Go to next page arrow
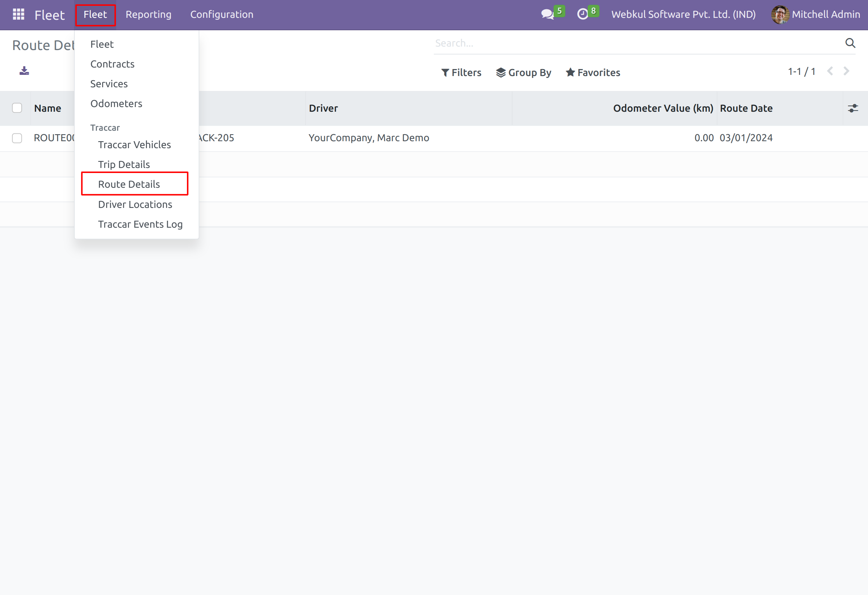868x595 pixels. [847, 71]
